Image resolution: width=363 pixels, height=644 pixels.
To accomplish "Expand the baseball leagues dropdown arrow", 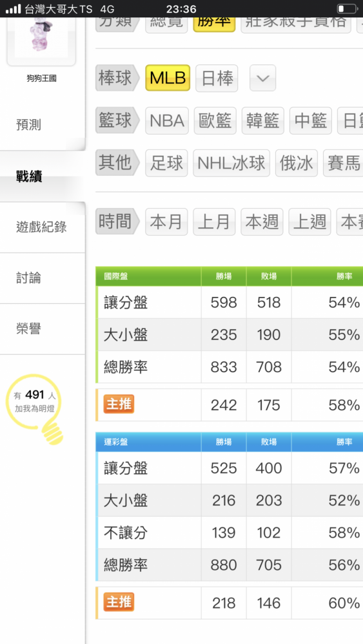I will (x=262, y=78).
